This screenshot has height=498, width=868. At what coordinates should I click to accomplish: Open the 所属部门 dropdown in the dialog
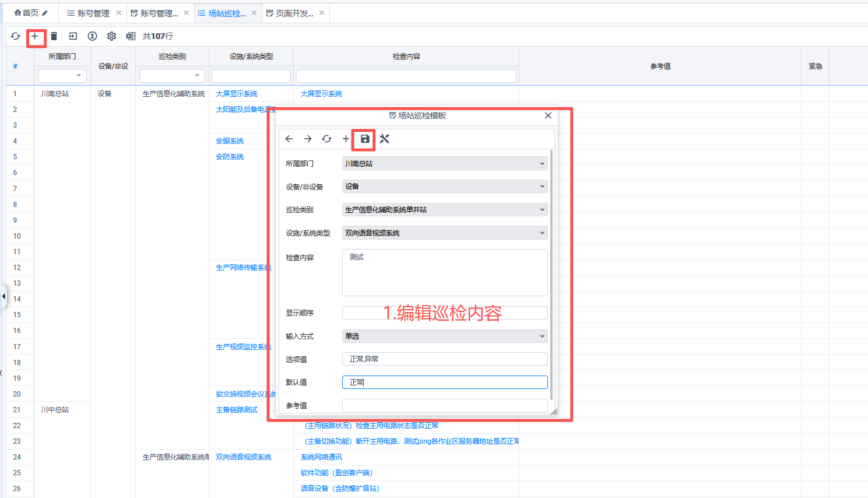point(444,164)
